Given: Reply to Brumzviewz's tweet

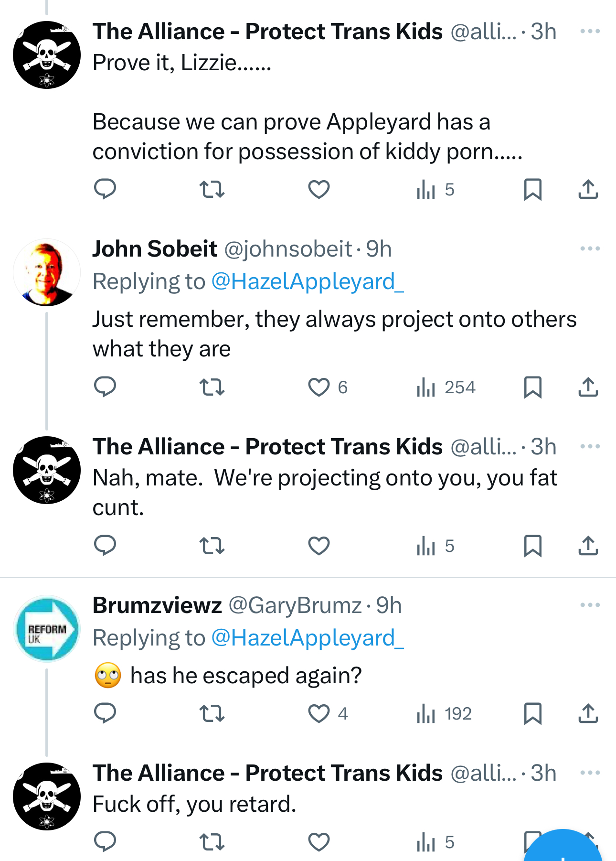Looking at the screenshot, I should [x=105, y=713].
